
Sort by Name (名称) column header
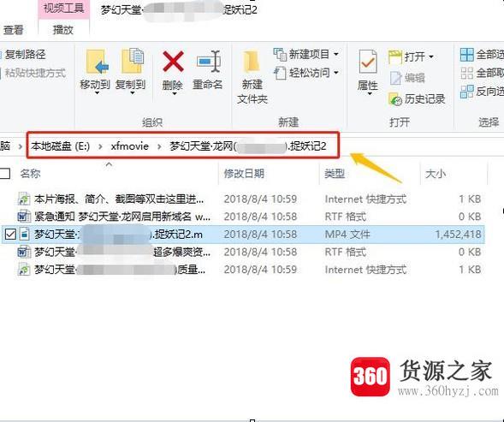click(30, 174)
